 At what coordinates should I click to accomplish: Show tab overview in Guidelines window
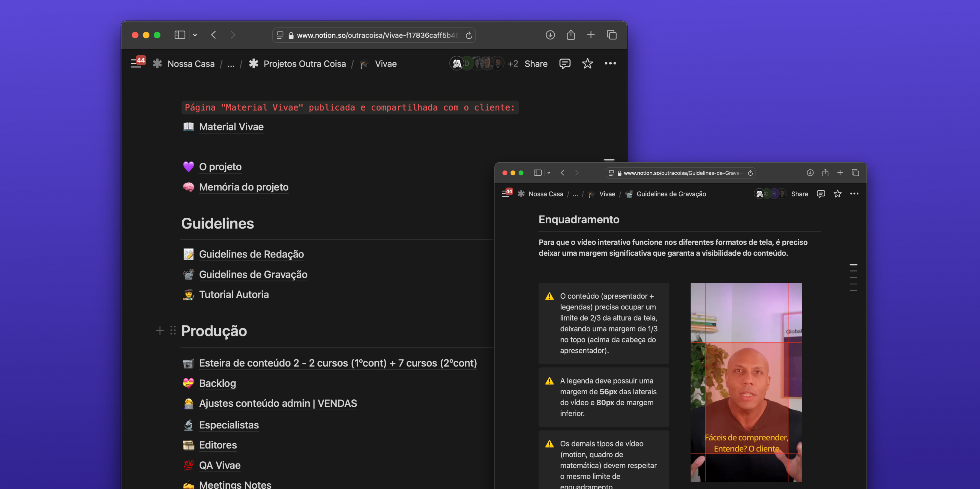point(855,173)
